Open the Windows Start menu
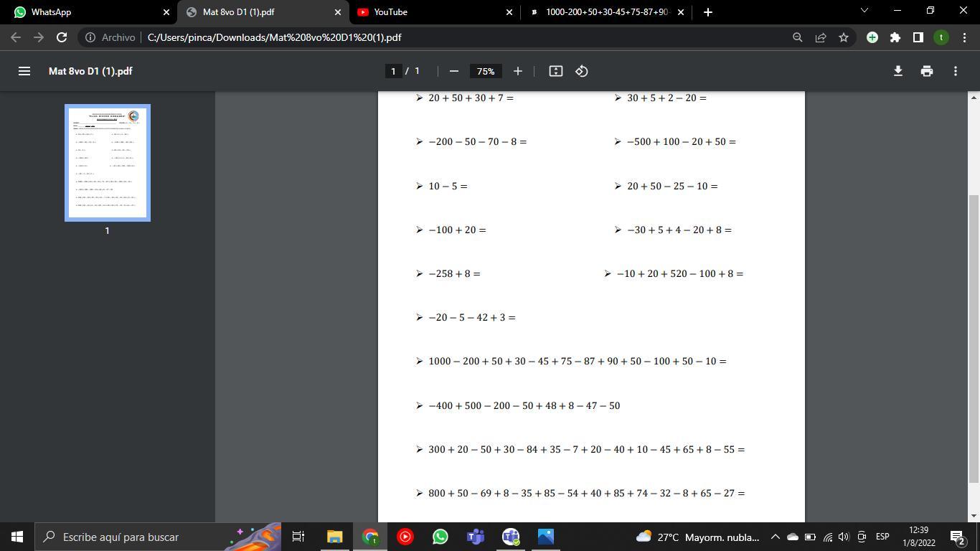This screenshot has height=551, width=980. pyautogui.click(x=17, y=537)
